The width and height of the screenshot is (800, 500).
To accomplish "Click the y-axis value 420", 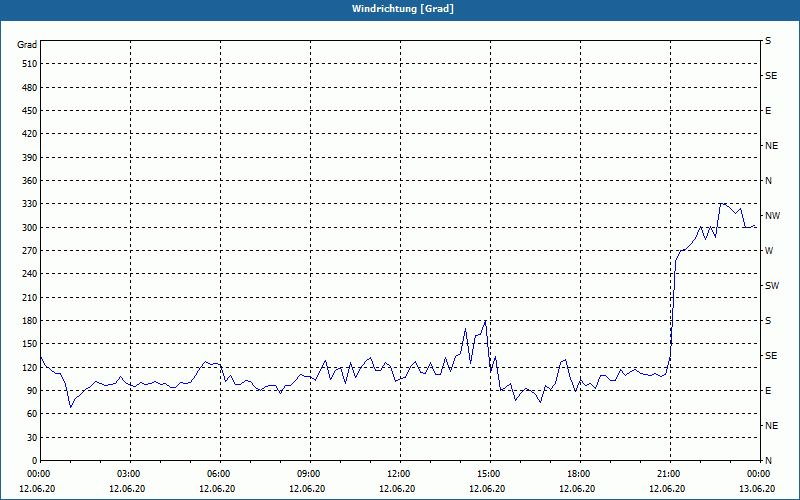I will 30,134.
